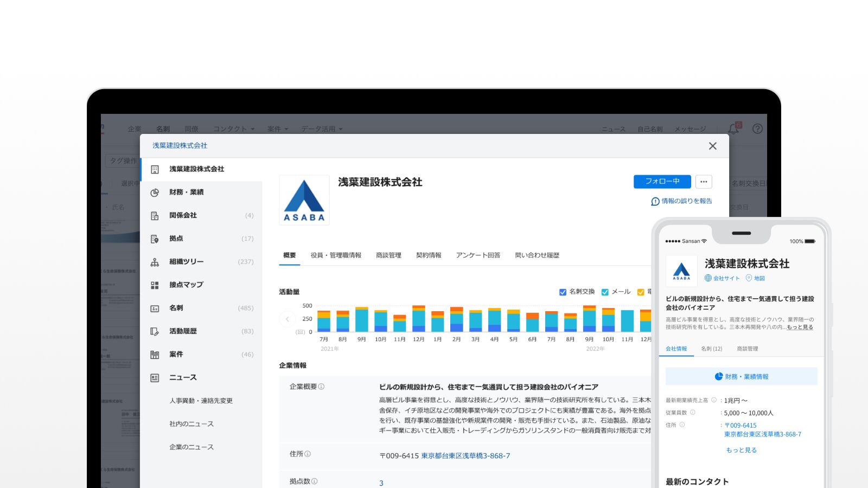Click もっと見る at the end of the phone description
The height and width of the screenshot is (488, 868).
pos(800,327)
